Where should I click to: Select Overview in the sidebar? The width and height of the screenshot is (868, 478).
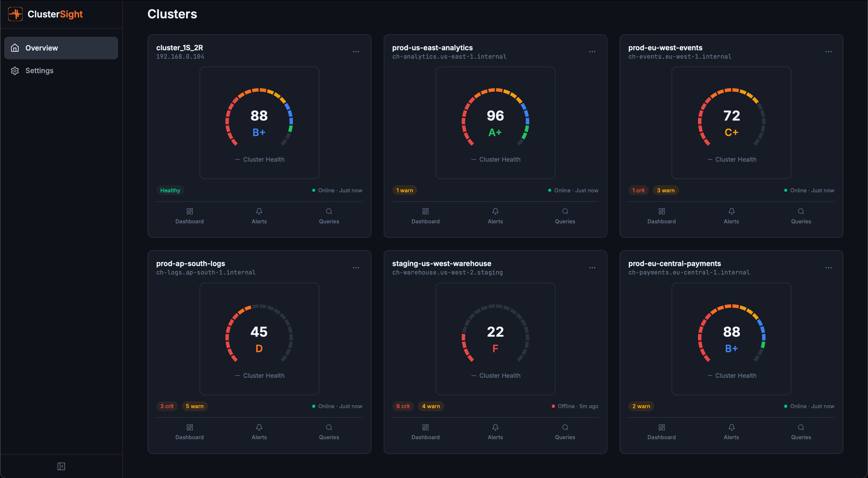click(42, 48)
